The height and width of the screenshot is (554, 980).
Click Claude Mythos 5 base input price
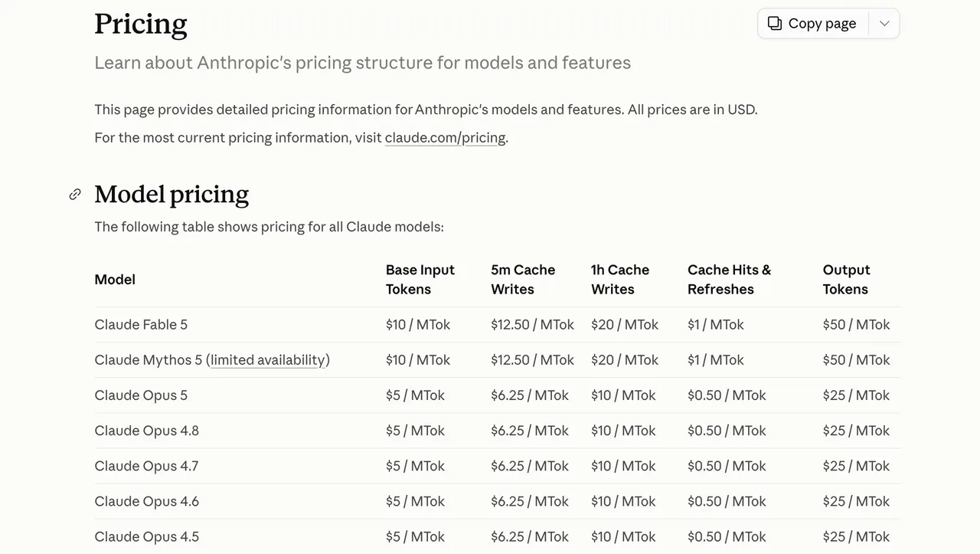point(418,360)
